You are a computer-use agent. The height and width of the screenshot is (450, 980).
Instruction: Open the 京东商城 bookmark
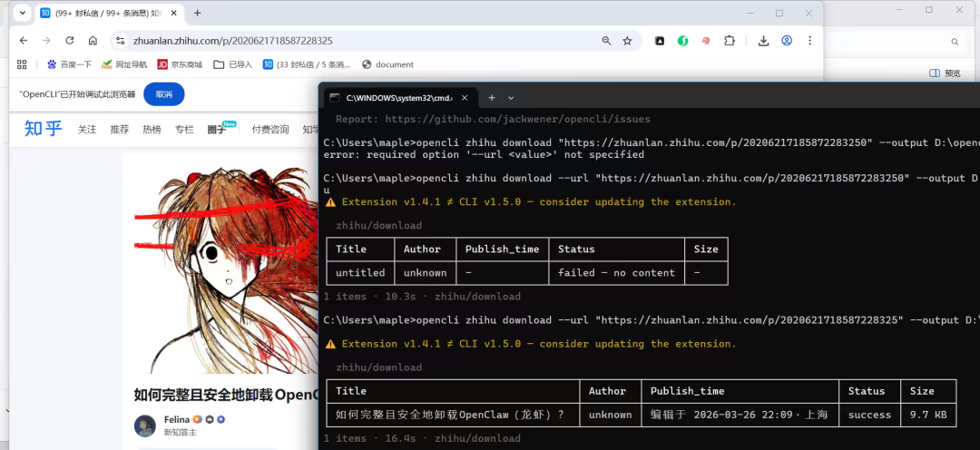tap(180, 64)
